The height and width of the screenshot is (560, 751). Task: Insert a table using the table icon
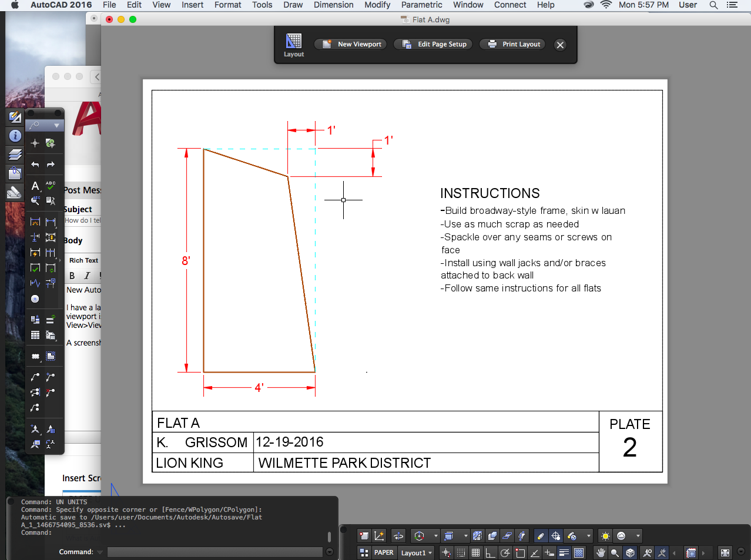point(35,335)
